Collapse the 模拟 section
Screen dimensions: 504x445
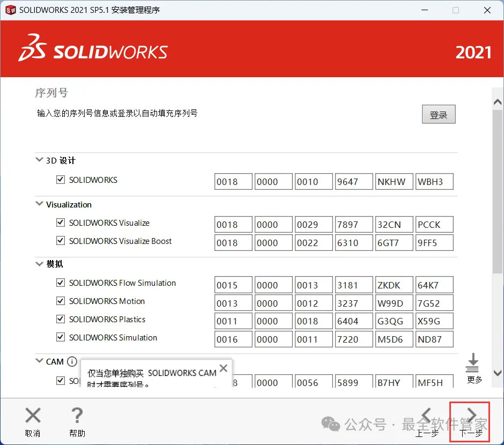(39, 264)
